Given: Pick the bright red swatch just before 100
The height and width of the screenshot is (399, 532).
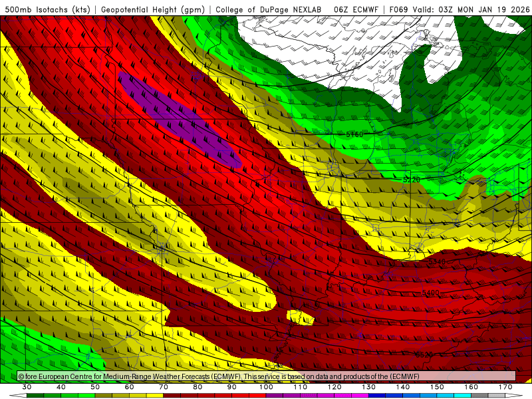Looking at the screenshot, I should [257, 396].
